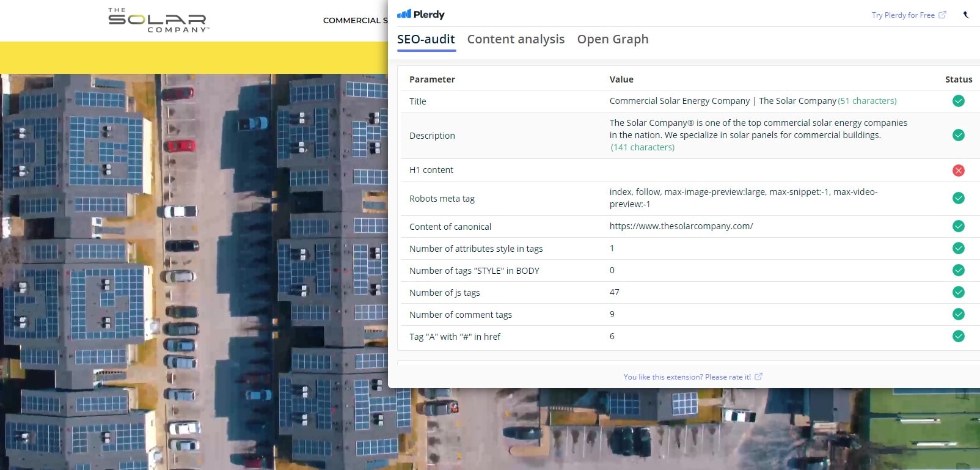The image size is (980, 470).
Task: Click the 'Content of canonical' parameter label
Action: (450, 227)
